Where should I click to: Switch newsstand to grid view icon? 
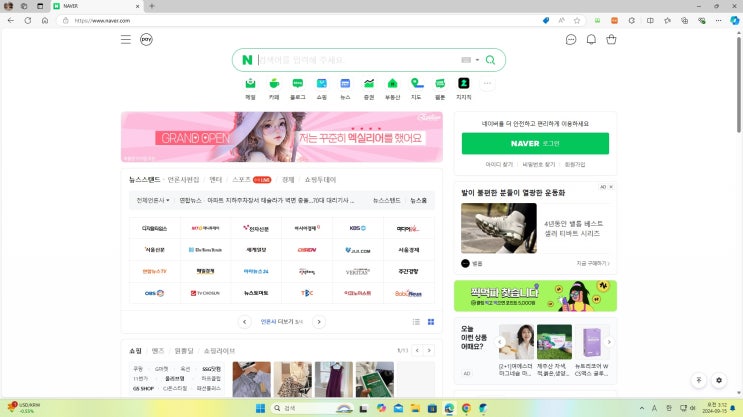pos(431,322)
